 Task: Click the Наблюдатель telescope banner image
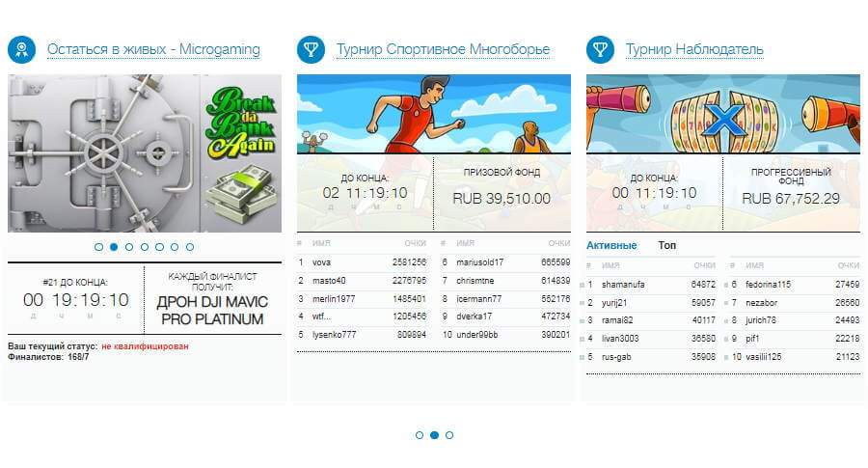[x=722, y=114]
